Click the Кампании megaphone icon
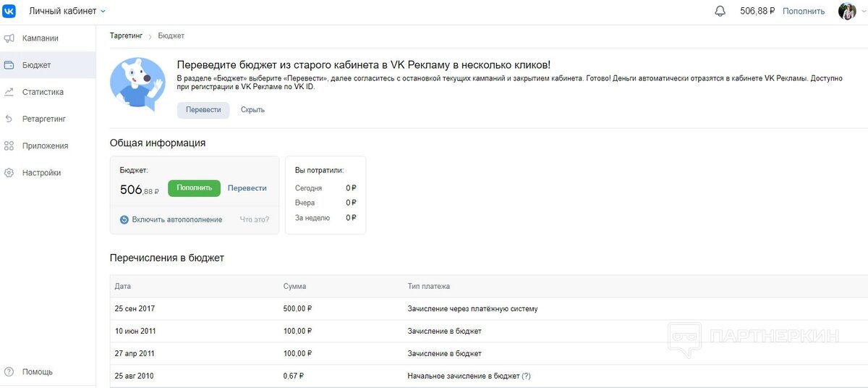The image size is (868, 388). coord(9,38)
